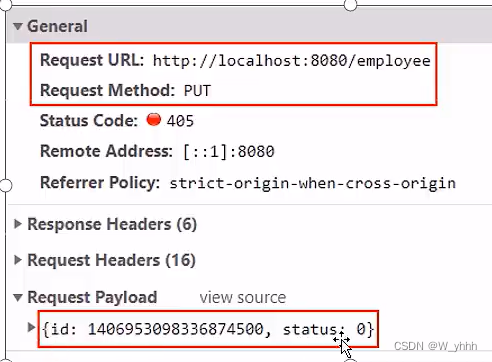
Task: Expand the Request Headers (16) triangle
Action: click(18, 260)
